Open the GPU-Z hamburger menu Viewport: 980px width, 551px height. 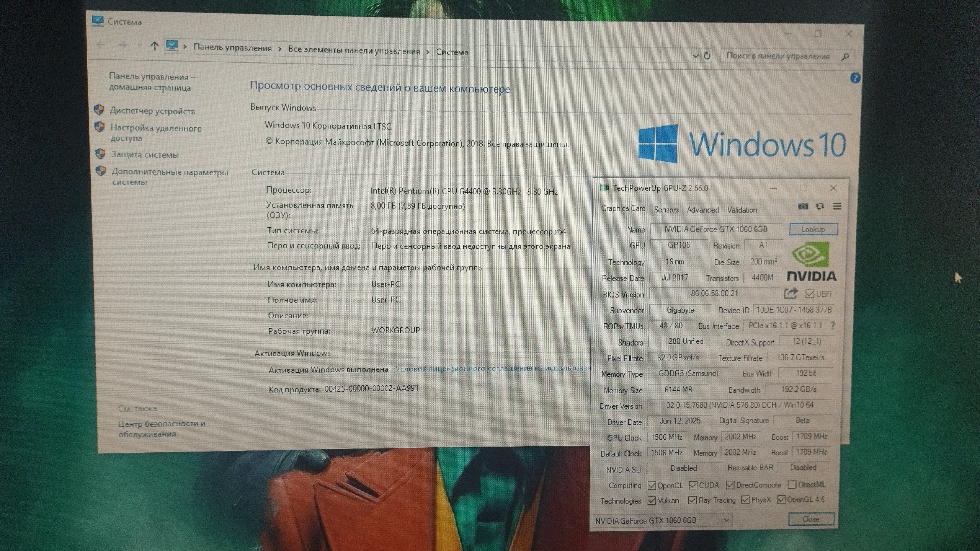837,207
